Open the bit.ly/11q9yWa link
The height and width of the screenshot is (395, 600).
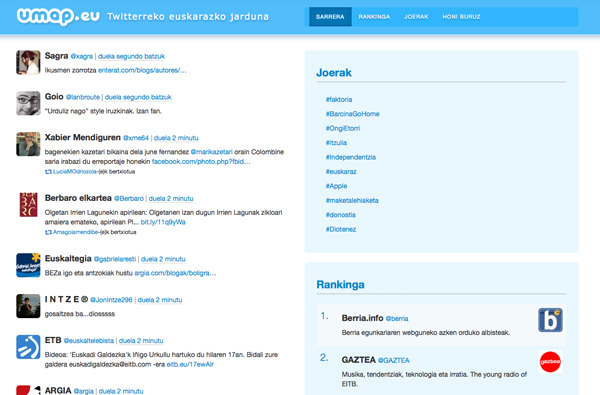tap(163, 222)
